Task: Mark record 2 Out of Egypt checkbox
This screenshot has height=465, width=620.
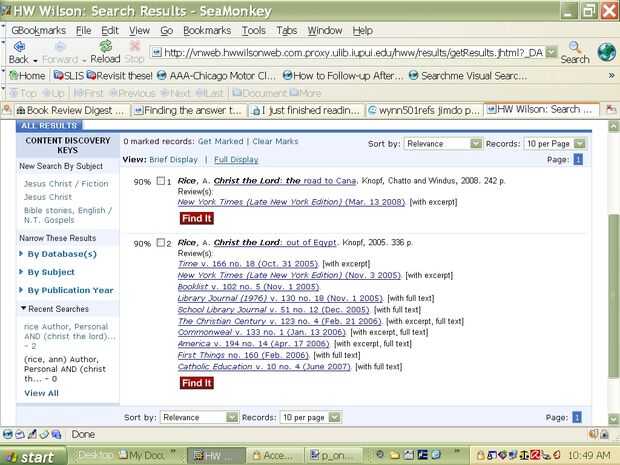Action: coord(161,242)
